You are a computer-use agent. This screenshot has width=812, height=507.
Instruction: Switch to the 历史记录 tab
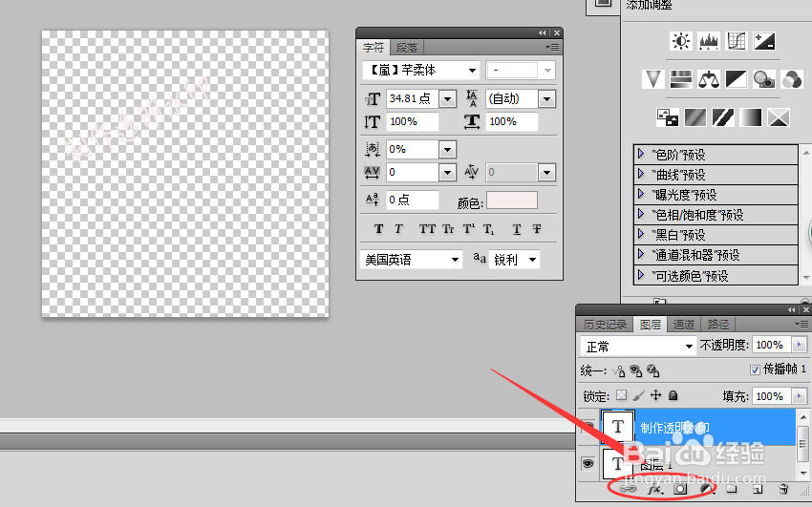click(x=605, y=325)
